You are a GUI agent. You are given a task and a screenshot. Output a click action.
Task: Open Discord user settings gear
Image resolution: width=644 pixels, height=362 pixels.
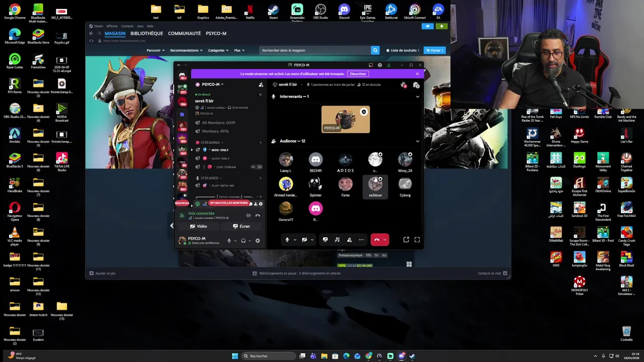[x=258, y=240]
